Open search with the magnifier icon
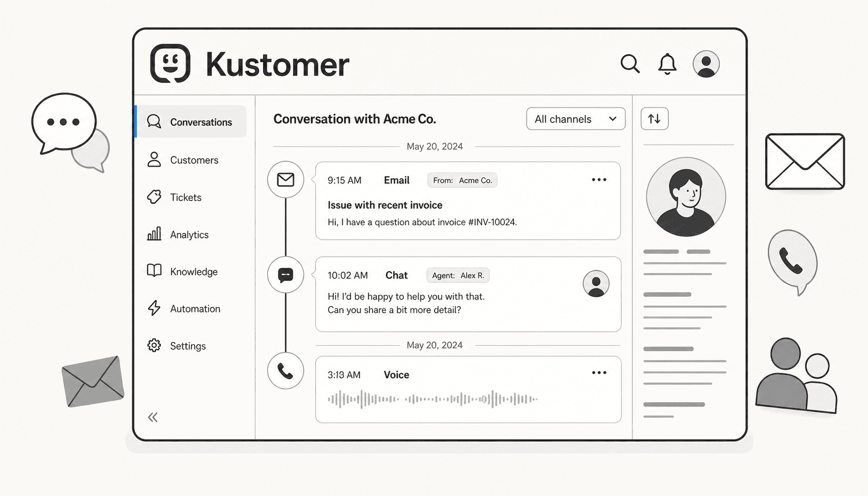 (630, 64)
